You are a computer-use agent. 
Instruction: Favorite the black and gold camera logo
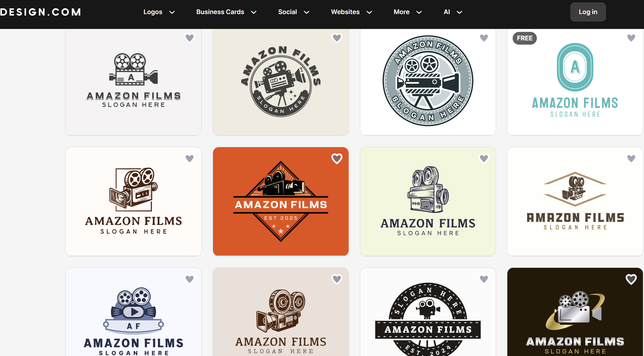click(631, 279)
